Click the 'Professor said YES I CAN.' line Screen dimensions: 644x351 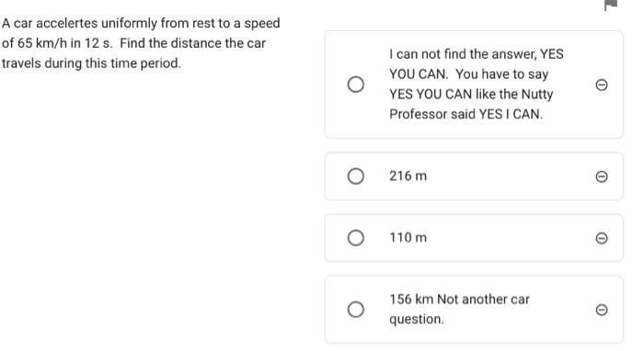466,115
